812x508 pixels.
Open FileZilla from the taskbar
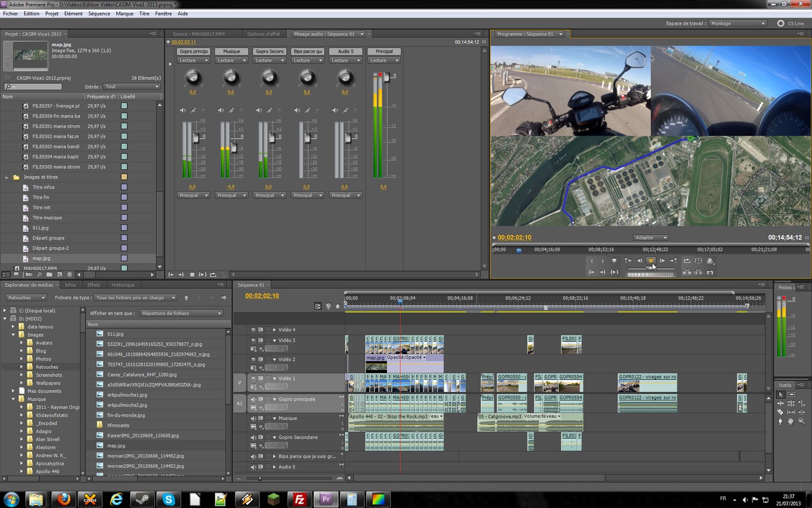click(299, 499)
